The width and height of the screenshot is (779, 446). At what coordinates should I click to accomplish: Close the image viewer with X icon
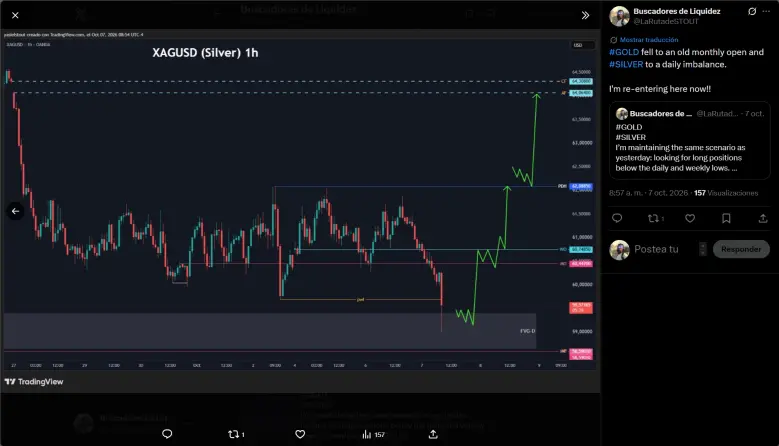[x=15, y=15]
